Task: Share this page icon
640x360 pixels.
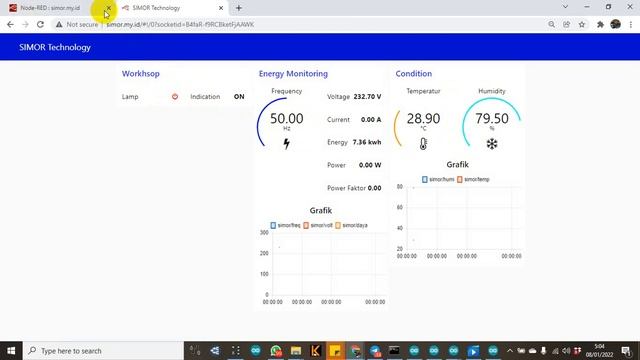Action: (567, 24)
